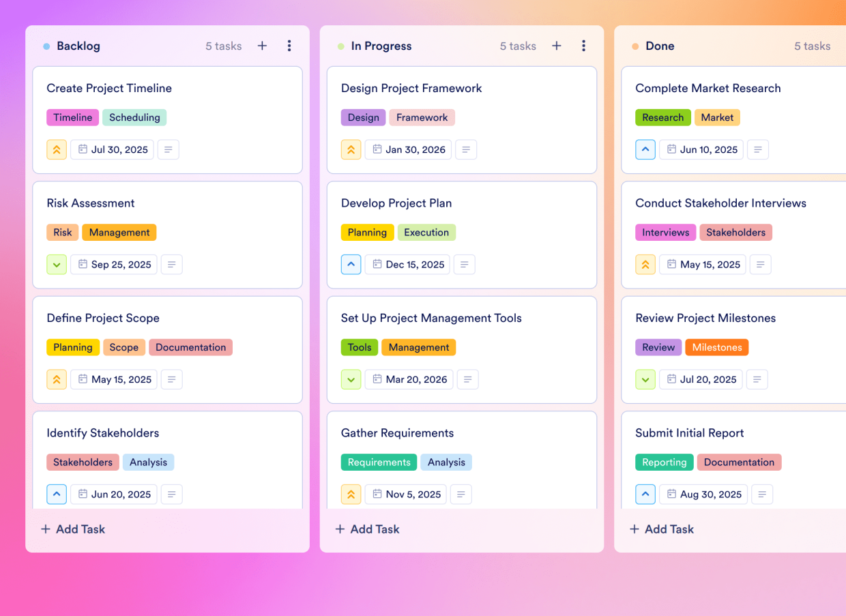The height and width of the screenshot is (616, 846).
Task: Click the priority icon on Conduct Stakeholder Interviews
Action: [x=645, y=264]
